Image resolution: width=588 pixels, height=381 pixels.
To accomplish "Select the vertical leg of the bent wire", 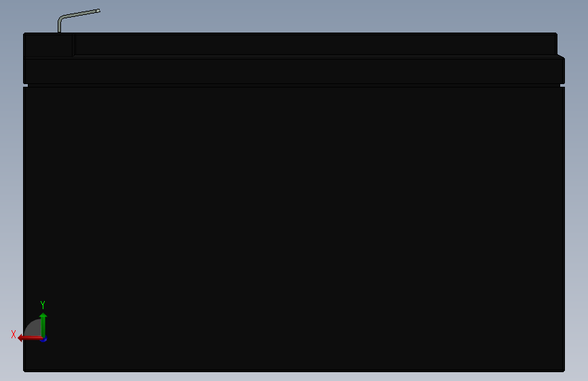I will coord(59,26).
